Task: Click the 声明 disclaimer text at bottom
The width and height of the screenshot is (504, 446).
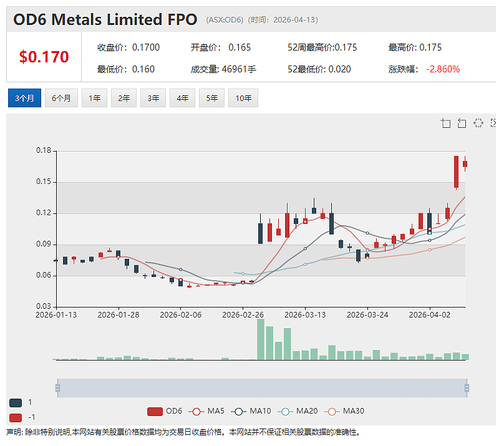Action: pos(183,432)
